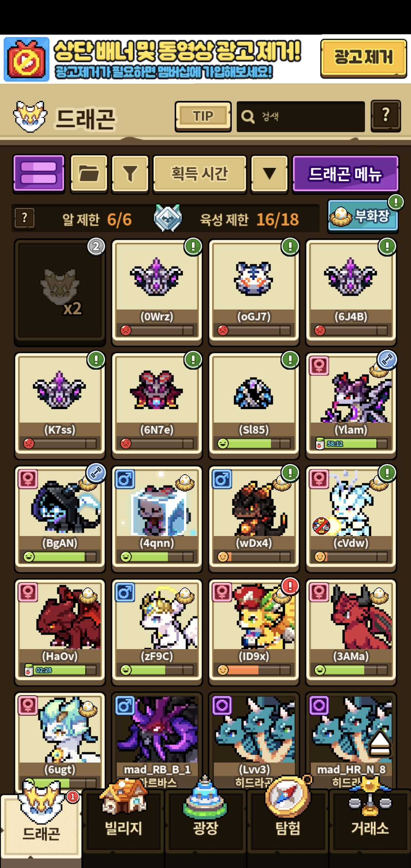The height and width of the screenshot is (868, 411).
Task: Open the 부화장 hatchery button
Action: point(363,216)
